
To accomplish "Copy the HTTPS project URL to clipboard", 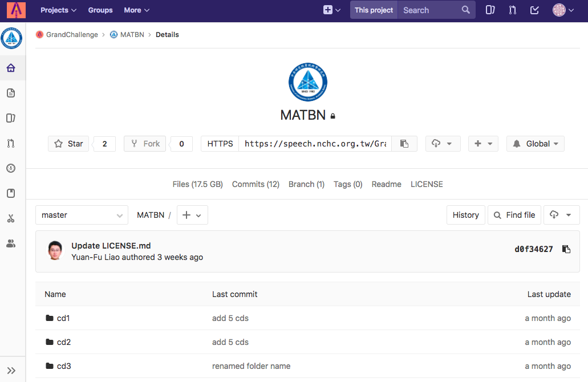I will [x=404, y=144].
